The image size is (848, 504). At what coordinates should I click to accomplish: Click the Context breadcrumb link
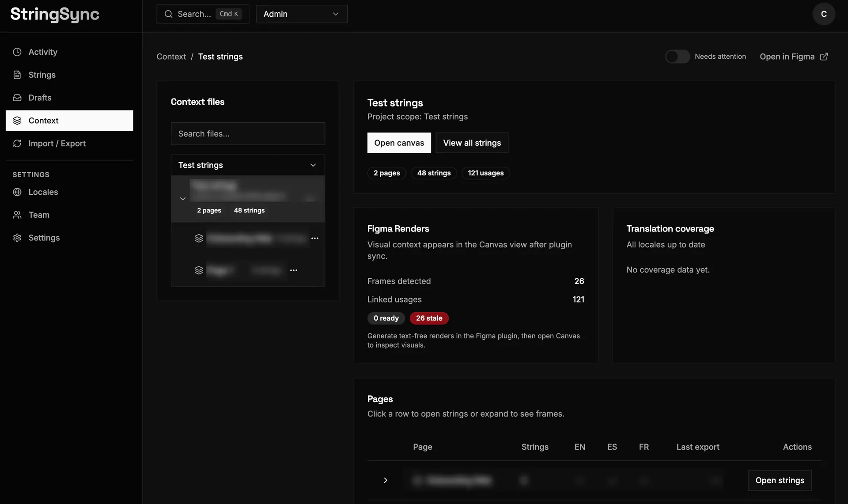pyautogui.click(x=171, y=57)
